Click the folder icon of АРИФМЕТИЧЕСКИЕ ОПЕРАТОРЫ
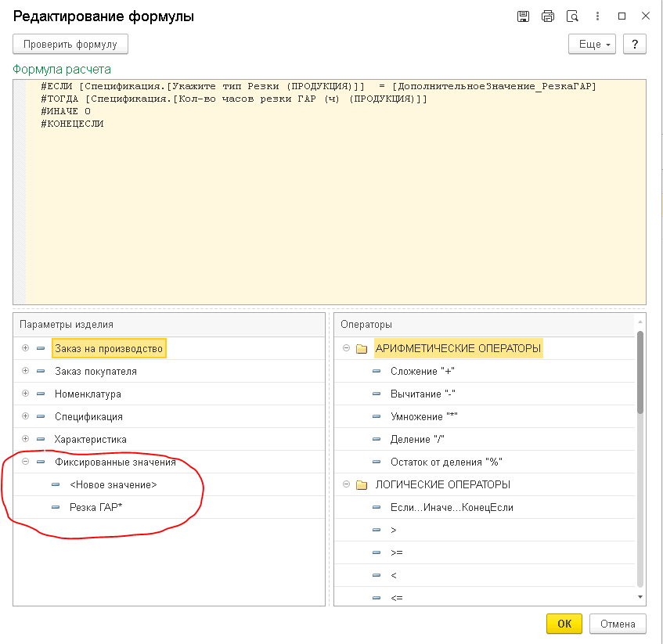 coord(362,349)
